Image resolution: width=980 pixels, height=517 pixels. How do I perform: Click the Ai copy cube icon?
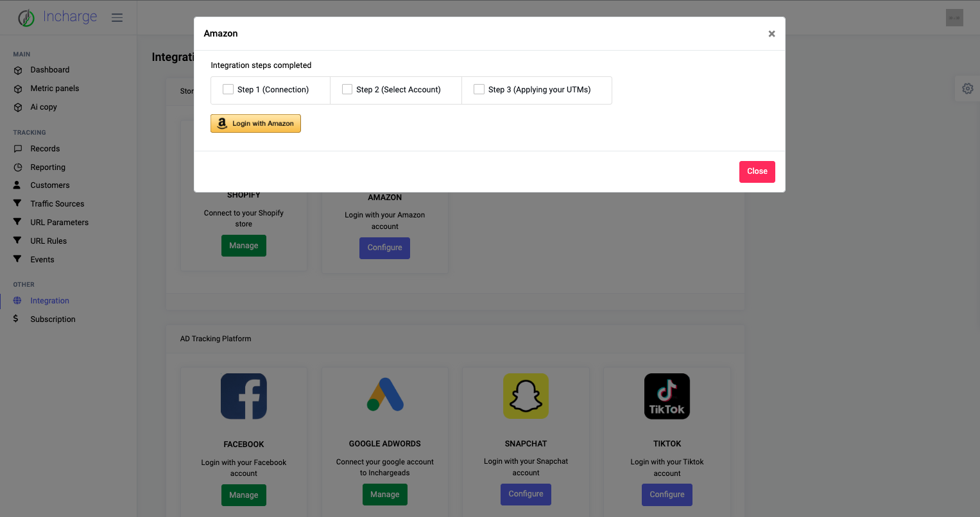point(18,107)
